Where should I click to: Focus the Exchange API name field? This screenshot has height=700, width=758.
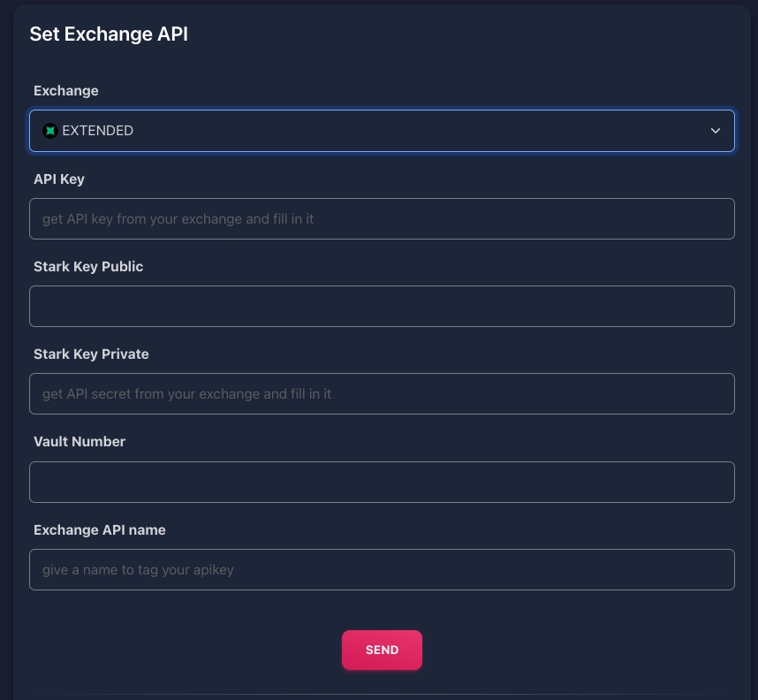click(x=382, y=569)
